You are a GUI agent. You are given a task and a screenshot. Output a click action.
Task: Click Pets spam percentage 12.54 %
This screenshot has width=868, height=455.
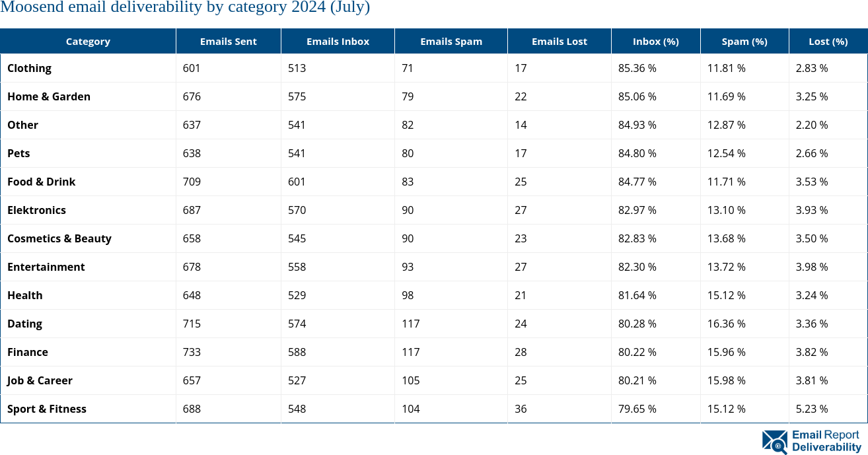pyautogui.click(x=727, y=153)
